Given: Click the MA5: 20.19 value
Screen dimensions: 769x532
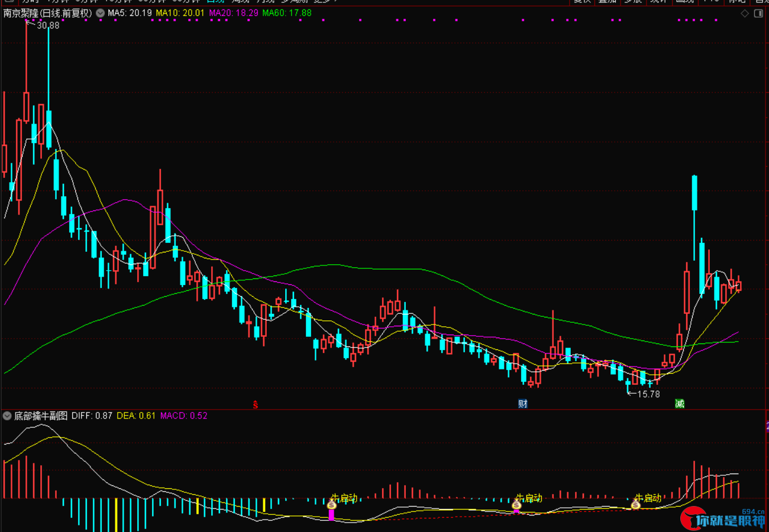Looking at the screenshot, I should tap(130, 12).
